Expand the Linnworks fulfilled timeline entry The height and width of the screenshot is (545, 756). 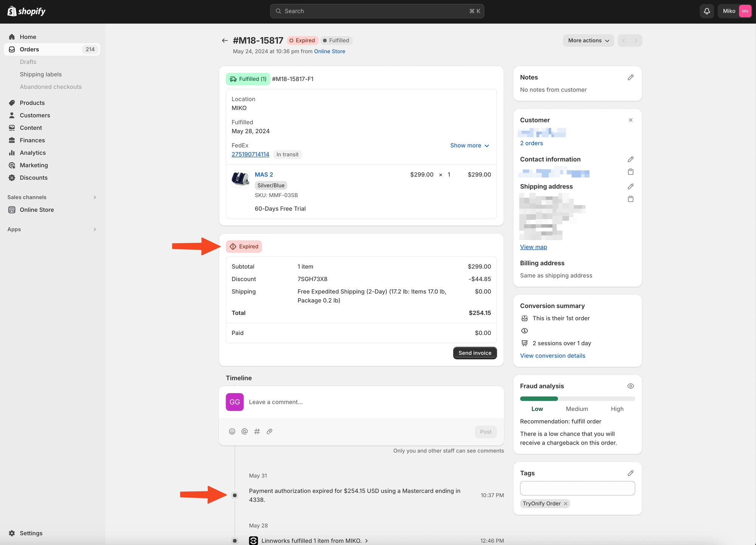(366, 541)
